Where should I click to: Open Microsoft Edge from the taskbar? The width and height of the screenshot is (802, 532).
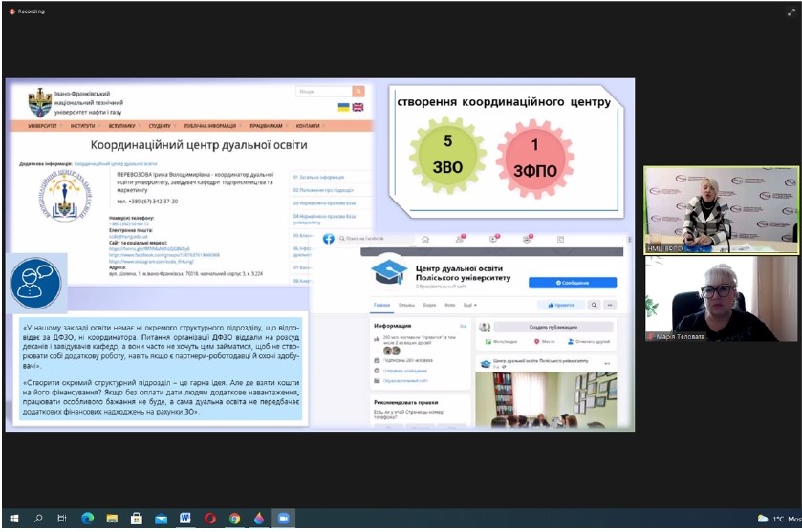(x=86, y=518)
